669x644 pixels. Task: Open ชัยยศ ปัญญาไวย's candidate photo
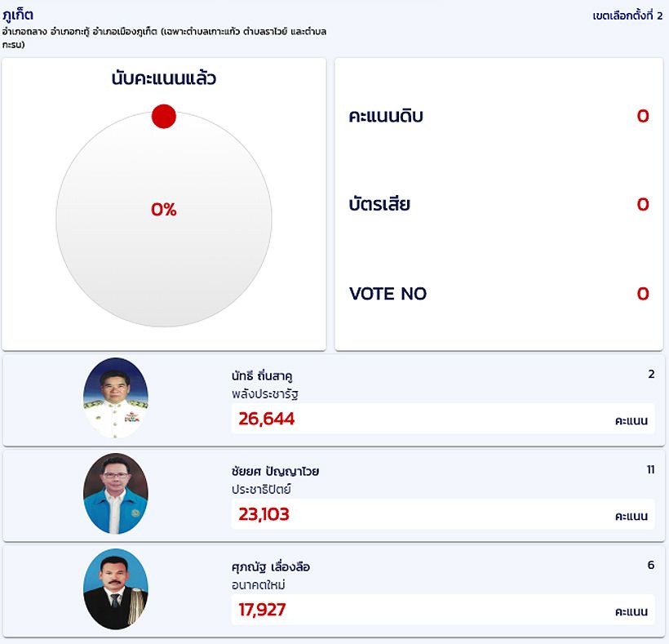[x=115, y=493]
